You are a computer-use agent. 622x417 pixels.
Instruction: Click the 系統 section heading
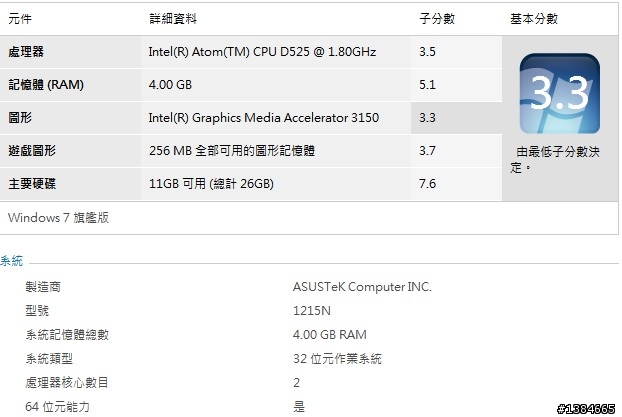tap(12, 261)
